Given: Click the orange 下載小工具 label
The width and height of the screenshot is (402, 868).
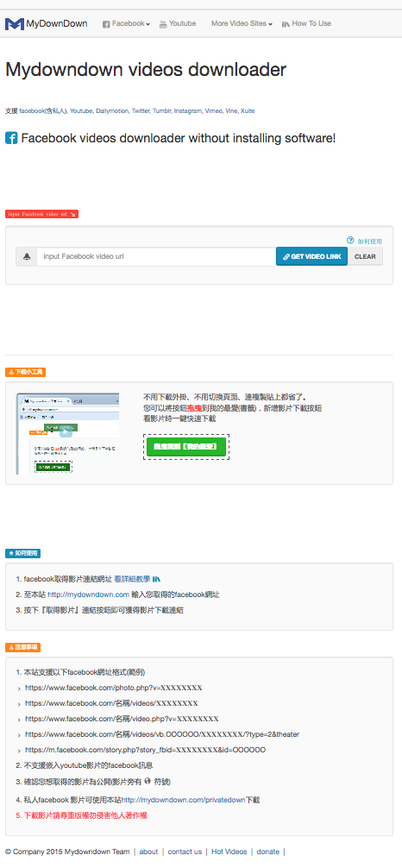Looking at the screenshot, I should coord(26,373).
